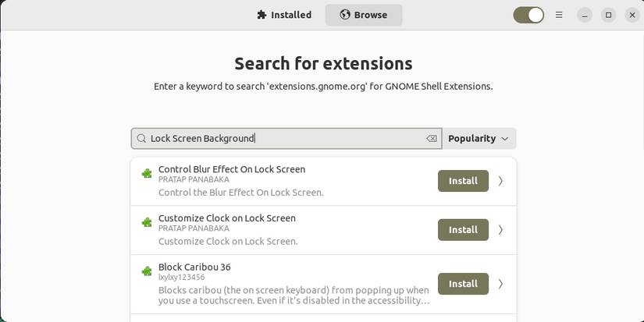Install Customize Clock on Lock Screen
This screenshot has height=322, width=644.
tap(463, 230)
